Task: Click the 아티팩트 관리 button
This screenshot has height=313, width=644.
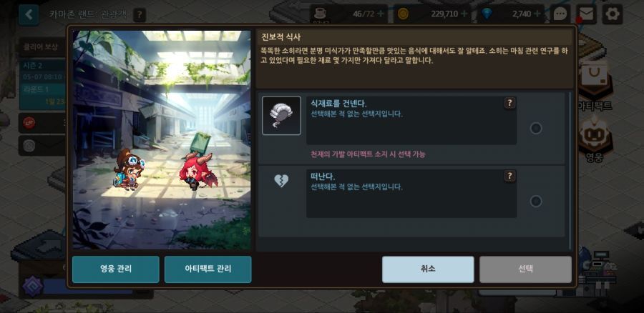Action: [x=208, y=269]
